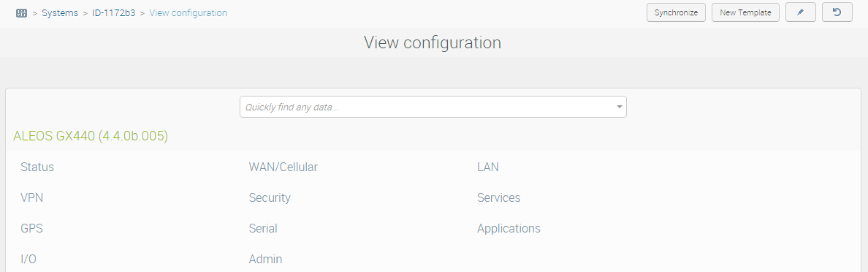The height and width of the screenshot is (272, 868).
Task: Expand the quick find dropdown arrow
Action: [x=620, y=107]
